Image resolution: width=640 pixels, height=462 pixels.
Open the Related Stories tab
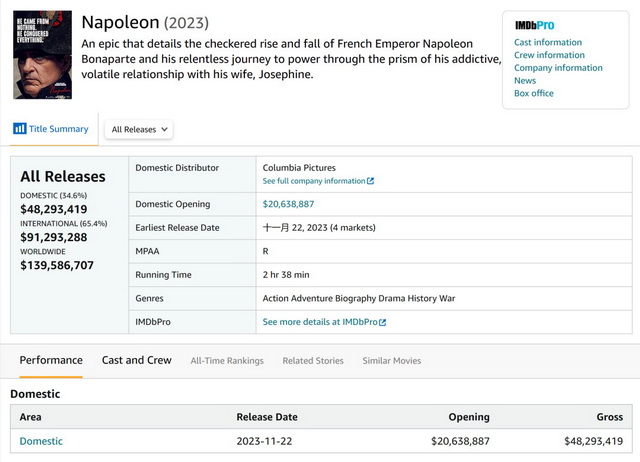[x=312, y=360]
